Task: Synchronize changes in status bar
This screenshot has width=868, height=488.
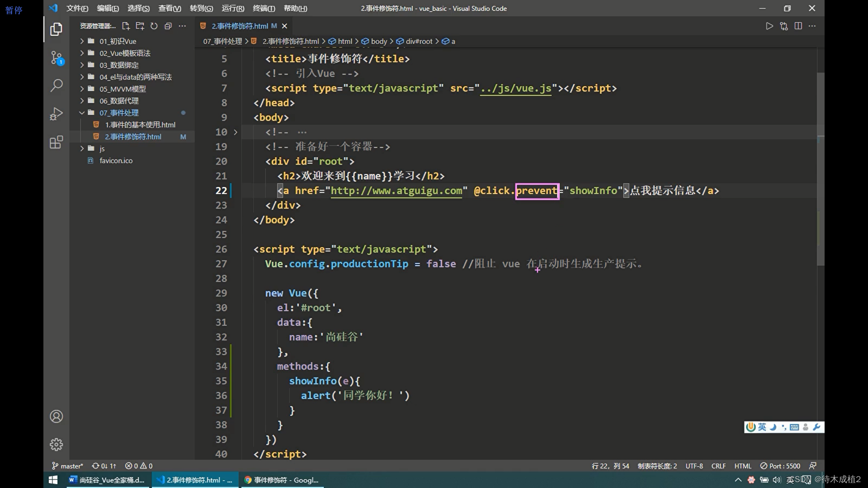Action: pyautogui.click(x=104, y=466)
